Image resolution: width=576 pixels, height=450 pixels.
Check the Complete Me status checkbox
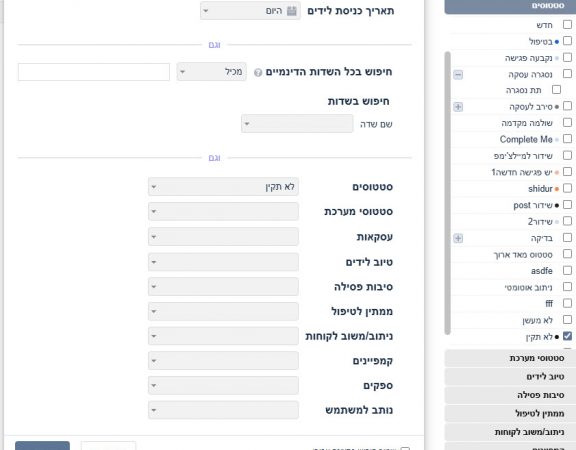567,139
